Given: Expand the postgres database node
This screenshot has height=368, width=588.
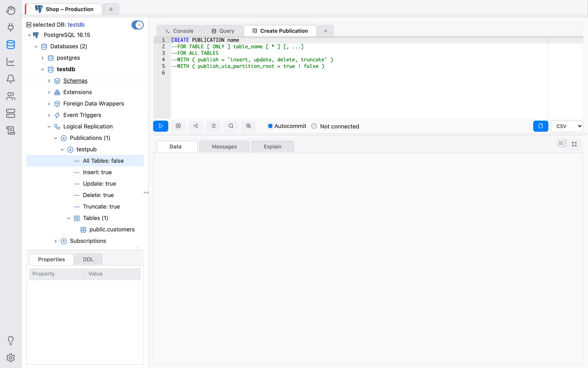Looking at the screenshot, I should point(42,58).
